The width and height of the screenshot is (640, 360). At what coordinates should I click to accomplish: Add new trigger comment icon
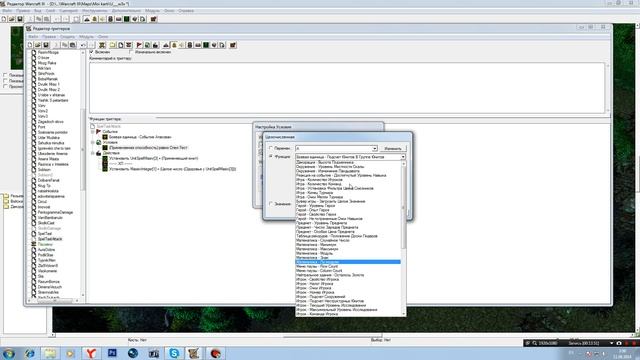coord(129,45)
